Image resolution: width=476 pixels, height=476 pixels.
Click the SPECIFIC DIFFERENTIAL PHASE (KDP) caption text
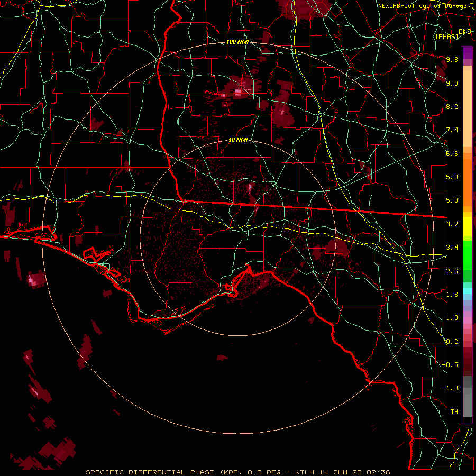point(164,472)
